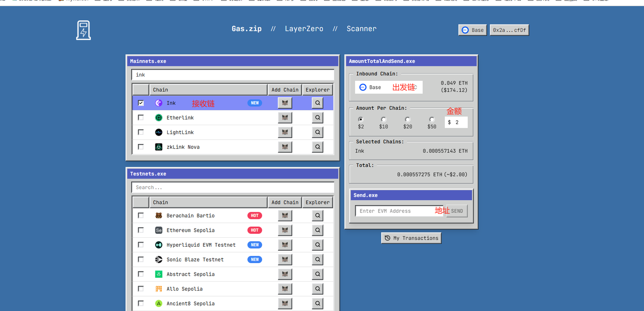Viewport: 644px width, 311px height.
Task: Add zkLink Nova chain via the MetaMask fox icon
Action: click(x=285, y=147)
